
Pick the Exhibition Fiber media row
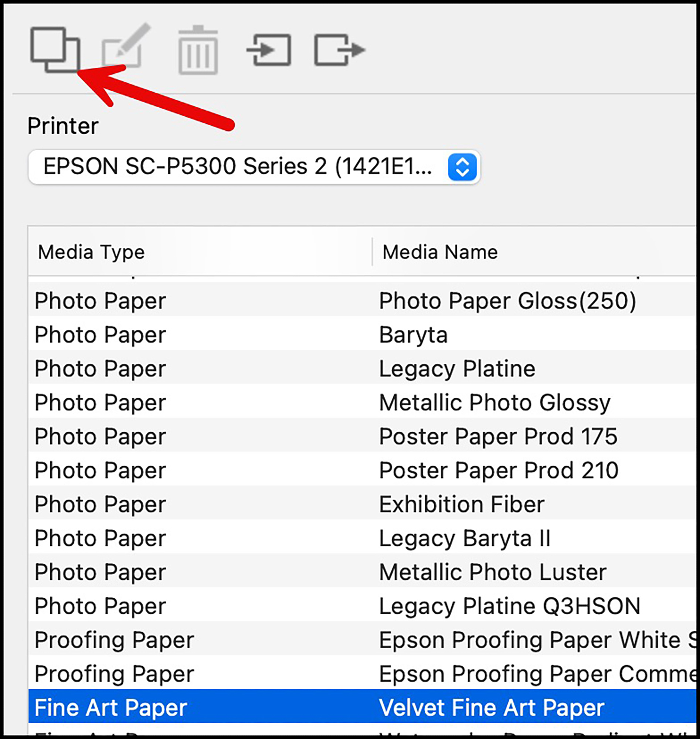click(362, 504)
